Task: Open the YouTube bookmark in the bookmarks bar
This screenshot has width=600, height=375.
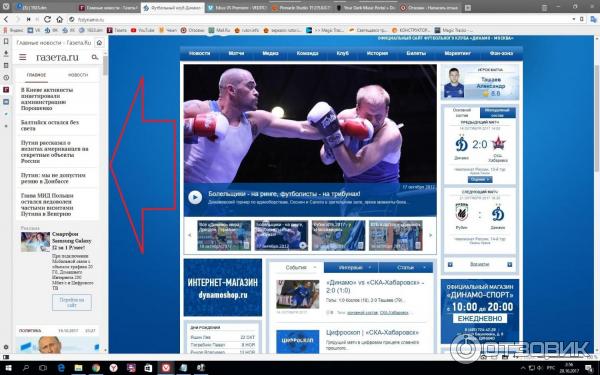Action: pyautogui.click(x=143, y=30)
